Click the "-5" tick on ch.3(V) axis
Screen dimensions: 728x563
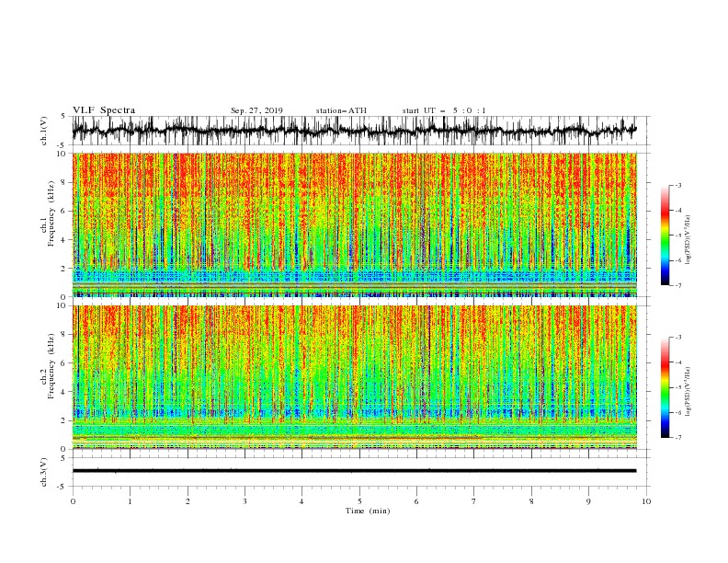pyautogui.click(x=63, y=487)
